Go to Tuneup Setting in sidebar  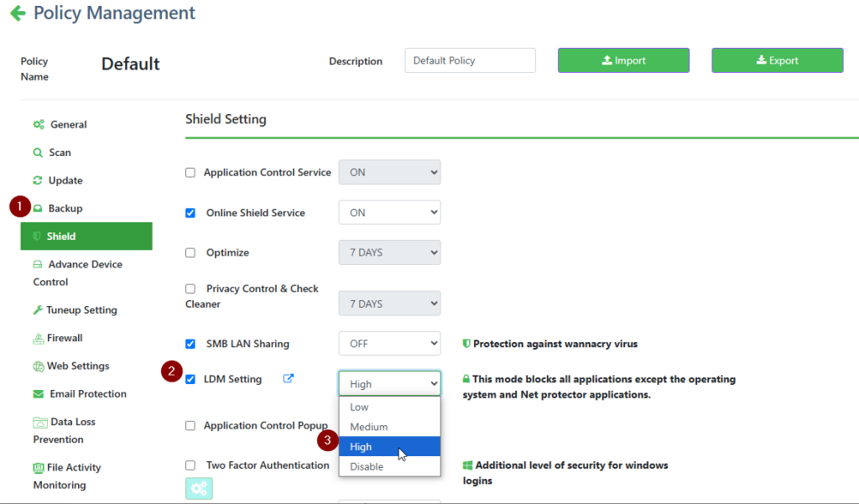click(81, 310)
